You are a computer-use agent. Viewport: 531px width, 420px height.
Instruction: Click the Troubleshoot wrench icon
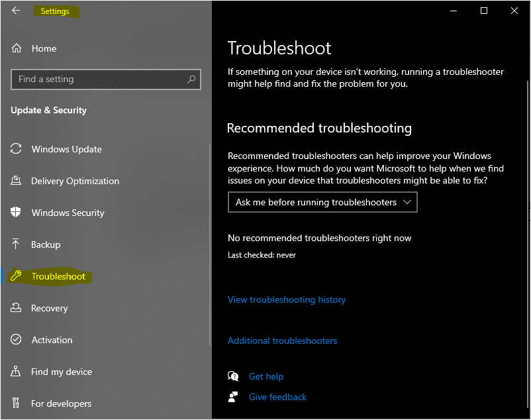pyautogui.click(x=16, y=276)
